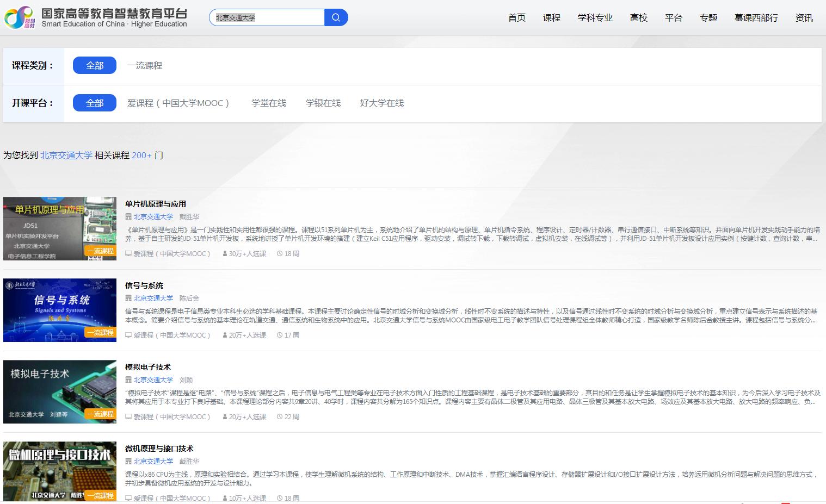Viewport: 826px width, 504px height.
Task: Open the 模拟电子技术 course title
Action: click(x=148, y=367)
